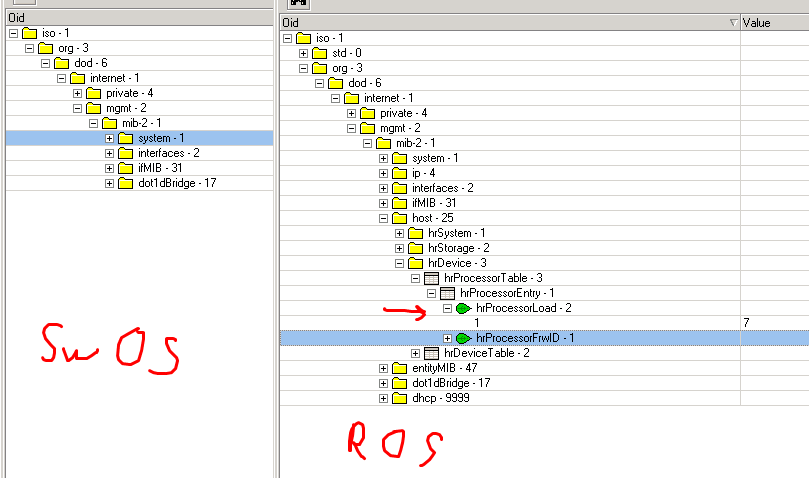Image resolution: width=809 pixels, height=478 pixels.
Task: Collapse dod - 6 in left tree
Action: tap(45, 63)
